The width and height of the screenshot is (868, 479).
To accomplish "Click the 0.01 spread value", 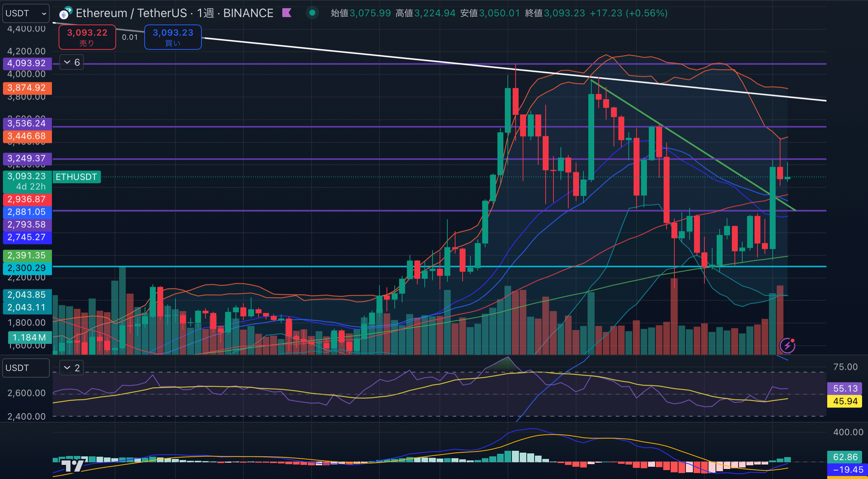I will tap(130, 37).
